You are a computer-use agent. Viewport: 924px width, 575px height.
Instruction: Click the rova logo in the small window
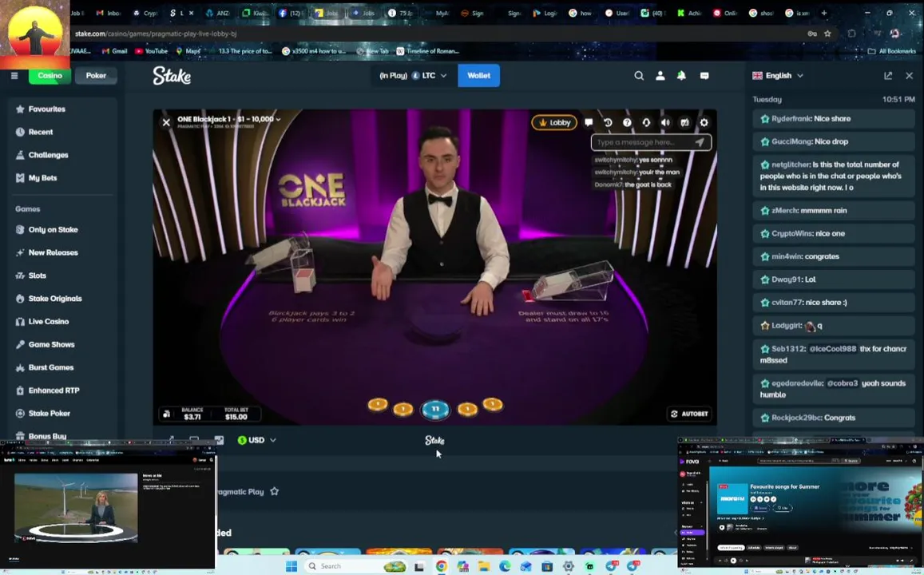(x=689, y=462)
